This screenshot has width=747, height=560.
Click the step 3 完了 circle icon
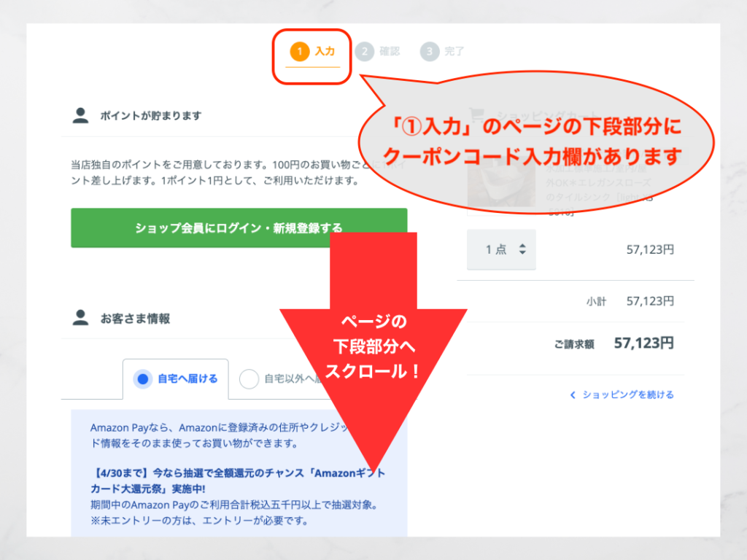coord(429,51)
